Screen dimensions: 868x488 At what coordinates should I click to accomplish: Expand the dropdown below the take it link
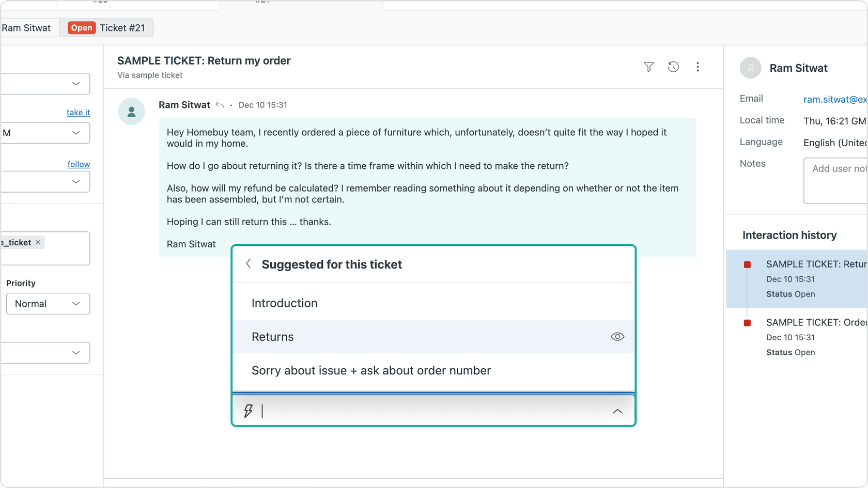[x=46, y=133]
